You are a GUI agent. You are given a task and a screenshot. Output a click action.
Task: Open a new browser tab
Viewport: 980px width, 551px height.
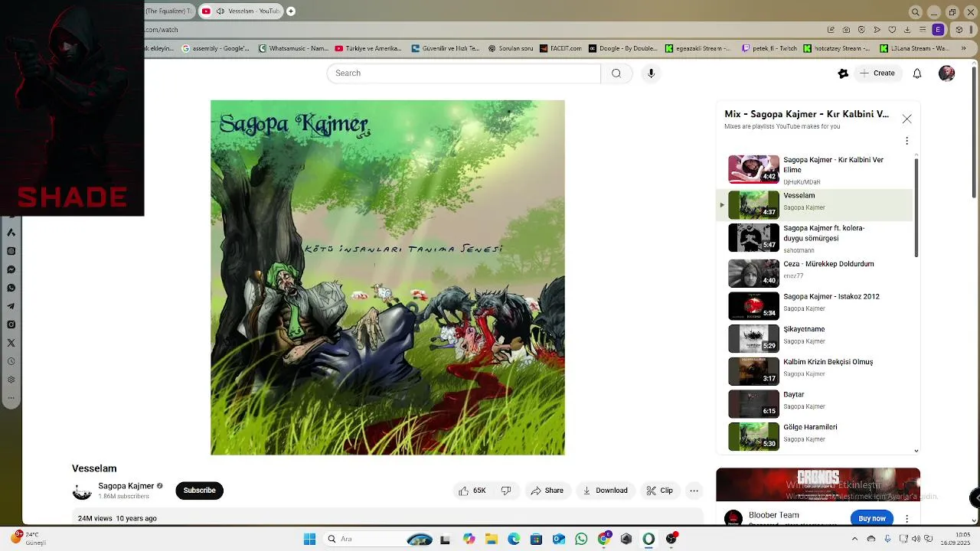[x=291, y=11]
